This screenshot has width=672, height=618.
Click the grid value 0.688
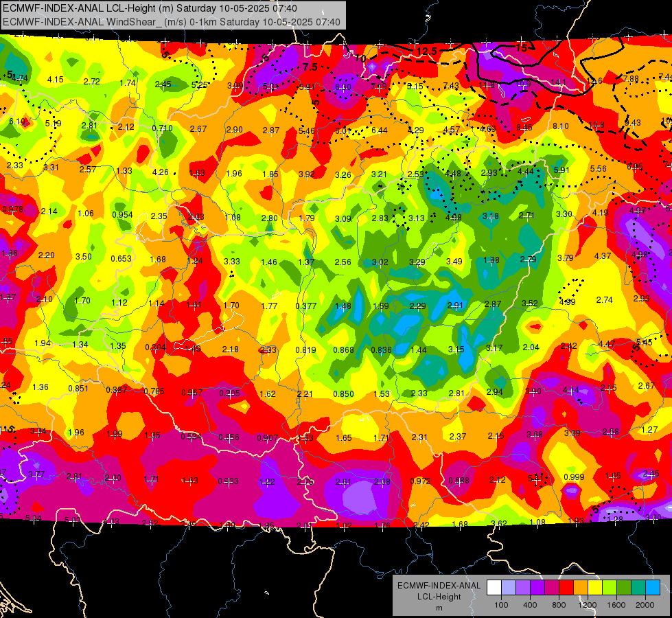[459, 481]
